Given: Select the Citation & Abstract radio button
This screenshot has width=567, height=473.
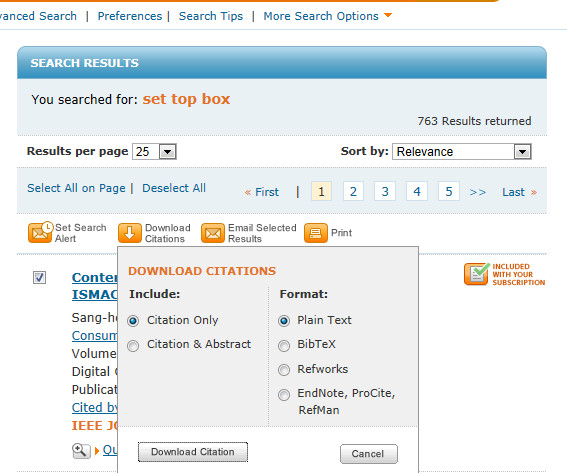Looking at the screenshot, I should click(133, 346).
